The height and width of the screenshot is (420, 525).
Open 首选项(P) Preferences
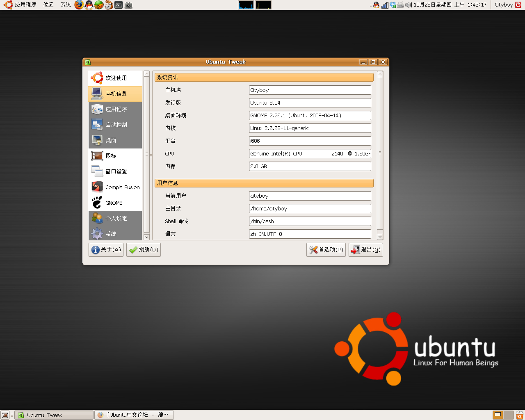[326, 250]
